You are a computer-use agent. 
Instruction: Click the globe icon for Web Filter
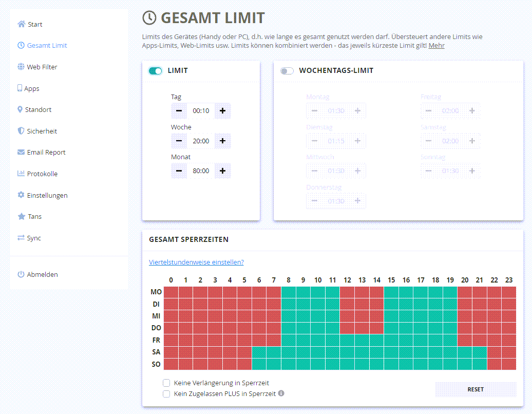[21, 67]
